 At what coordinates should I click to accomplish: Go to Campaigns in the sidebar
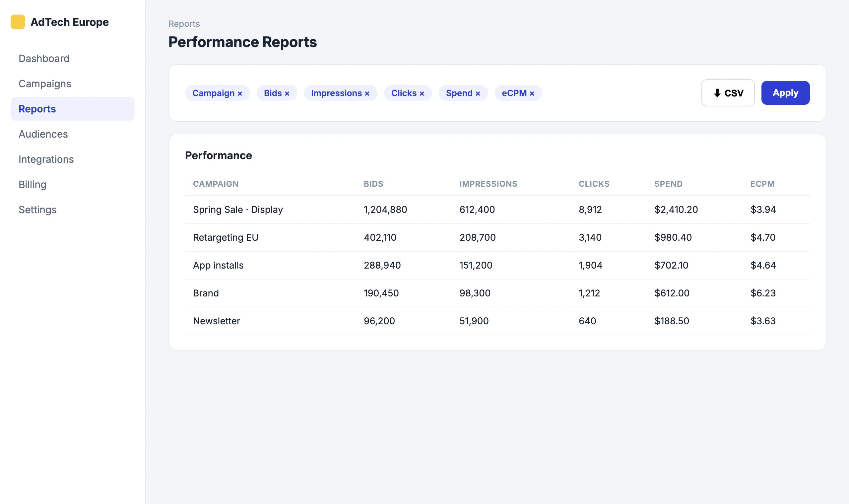tap(72, 84)
